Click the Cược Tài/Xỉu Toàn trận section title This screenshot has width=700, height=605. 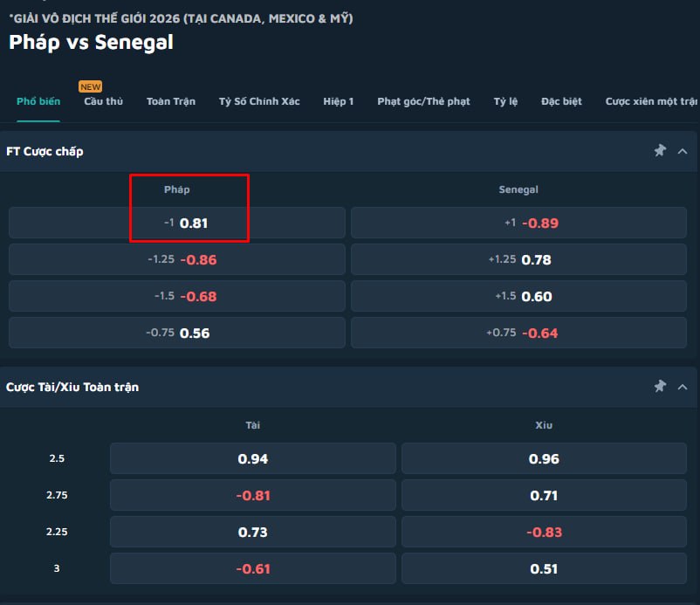72,387
